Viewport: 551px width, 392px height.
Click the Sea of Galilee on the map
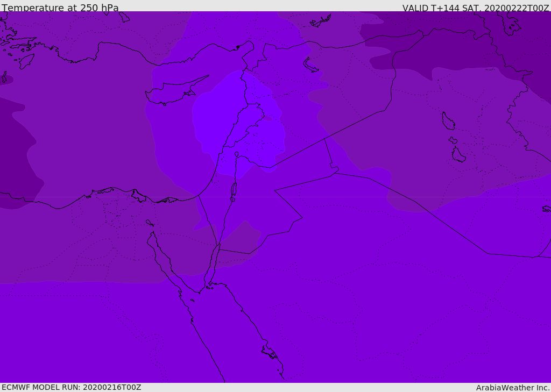tap(237, 154)
